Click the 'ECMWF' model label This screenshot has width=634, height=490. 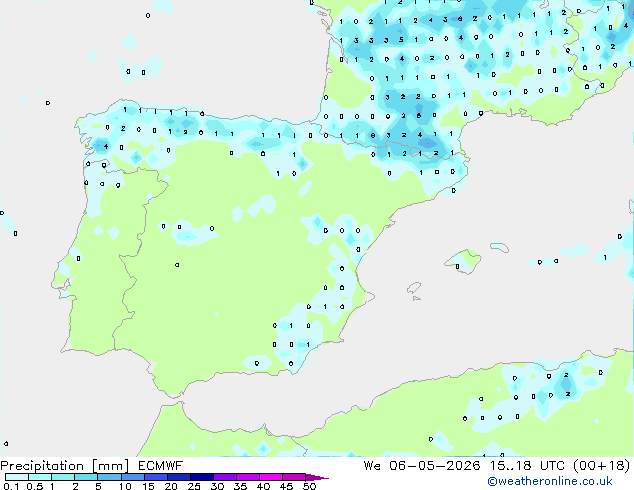click(x=161, y=465)
